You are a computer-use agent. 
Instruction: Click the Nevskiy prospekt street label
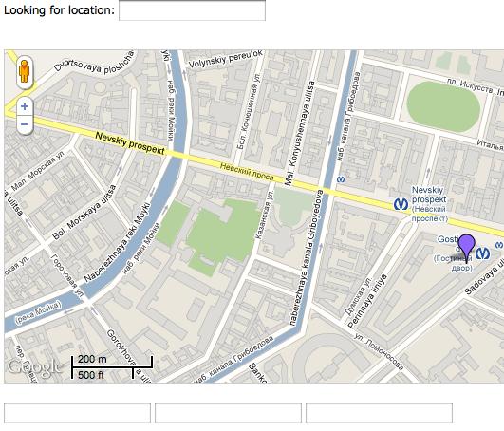[x=130, y=143]
